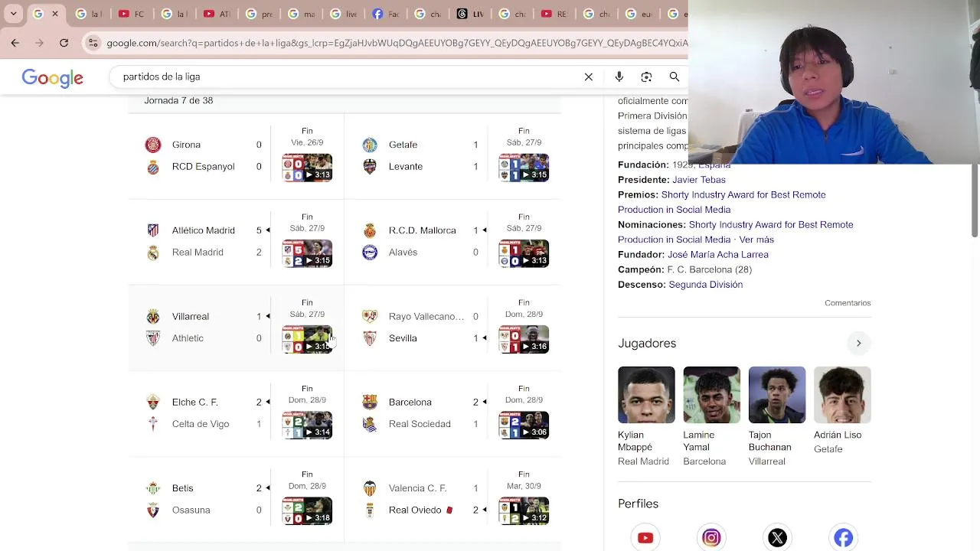Click the browser forward arrow

[x=39, y=43]
